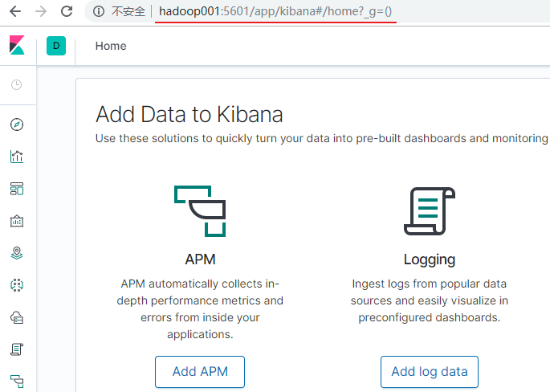Open the Visualize chart icon in sidebar
Image resolution: width=550 pixels, height=392 pixels.
[x=17, y=157]
